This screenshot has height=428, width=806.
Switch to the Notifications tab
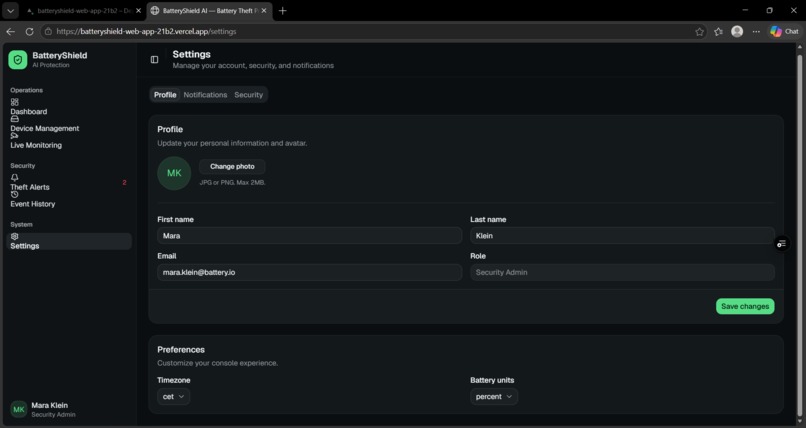pos(205,95)
